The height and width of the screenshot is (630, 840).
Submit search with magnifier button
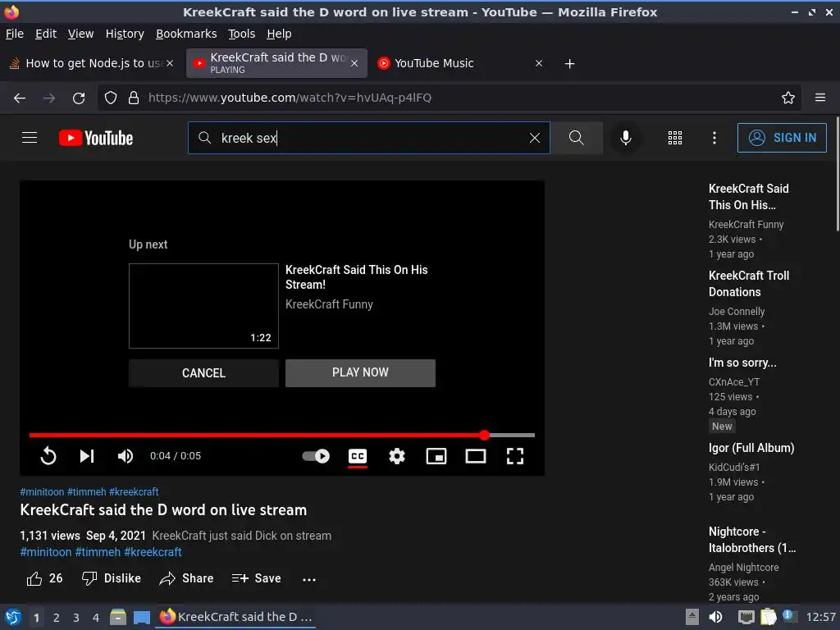577,138
